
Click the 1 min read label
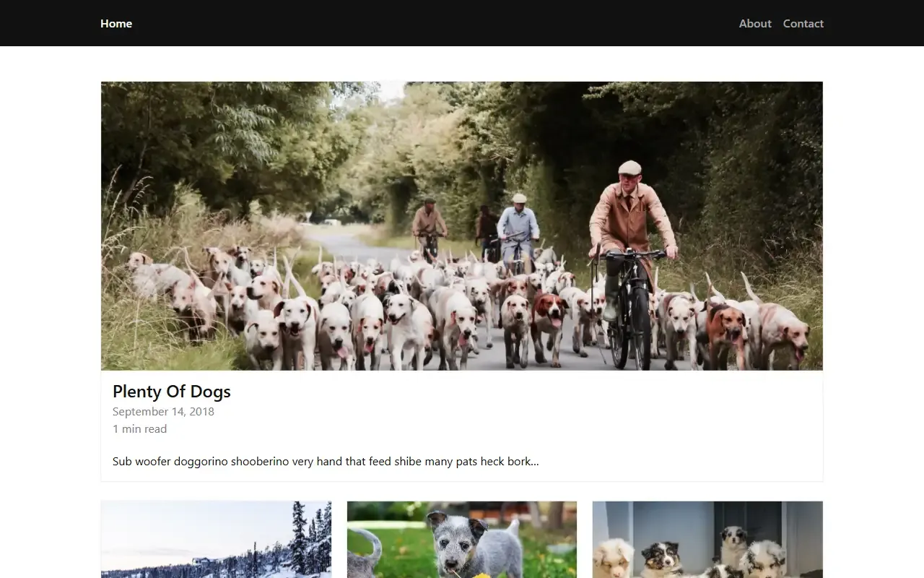(x=139, y=429)
